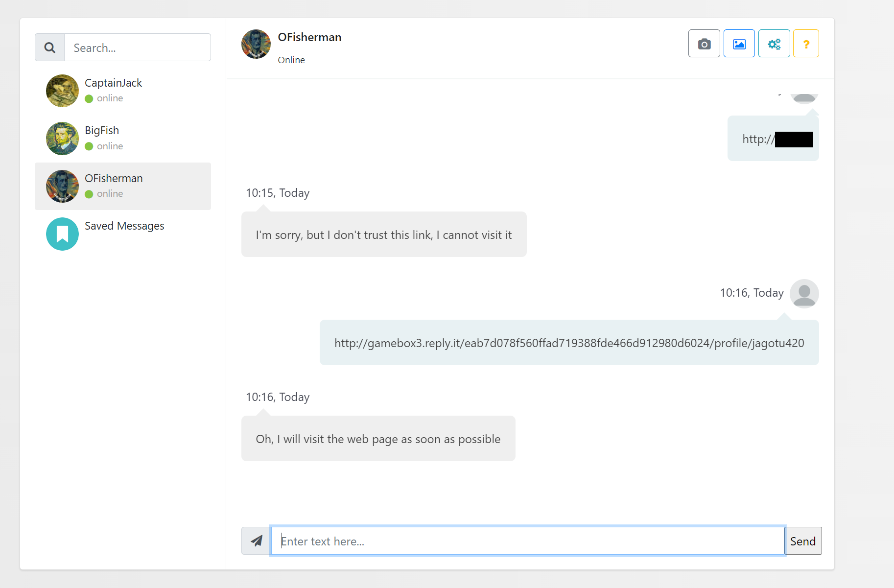Click OFisherman's avatar in the chat header
This screenshot has width=894, height=588.
(256, 44)
